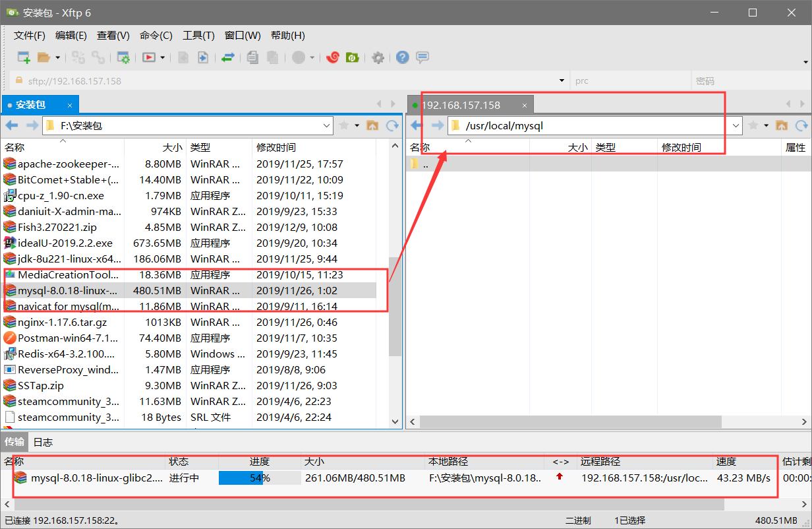Open the local bookmark dropdown arrow
Viewport: 812px width, 529px height.
[357, 125]
